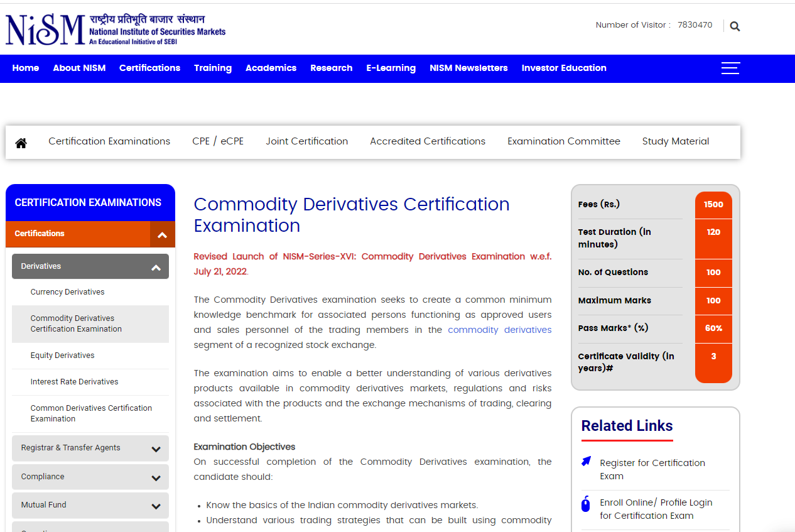Collapse the Certifications section chevron

pyautogui.click(x=163, y=234)
